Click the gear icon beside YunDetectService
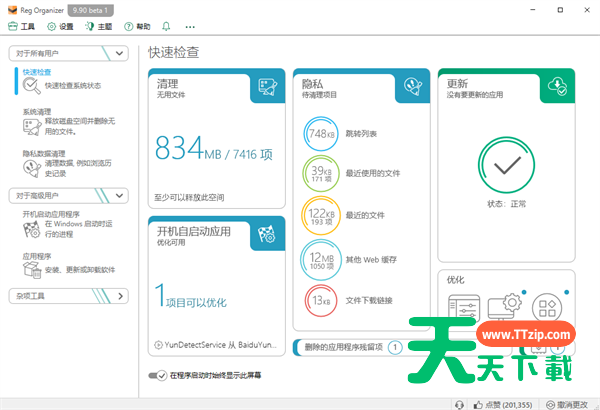 coord(158,345)
